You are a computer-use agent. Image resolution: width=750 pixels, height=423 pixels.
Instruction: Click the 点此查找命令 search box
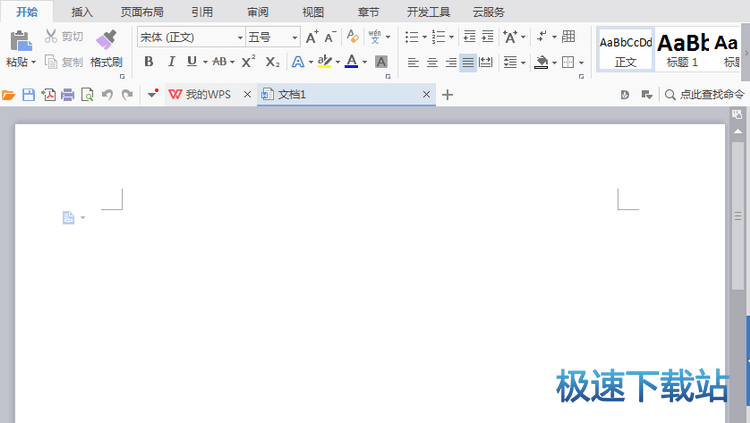[705, 95]
